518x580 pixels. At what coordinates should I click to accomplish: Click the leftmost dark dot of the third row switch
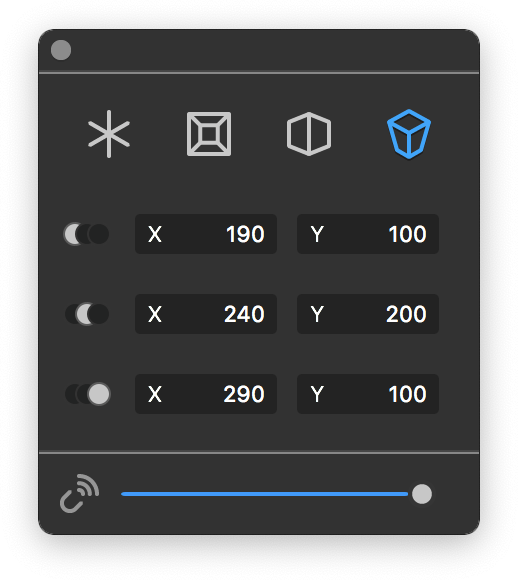point(74,394)
